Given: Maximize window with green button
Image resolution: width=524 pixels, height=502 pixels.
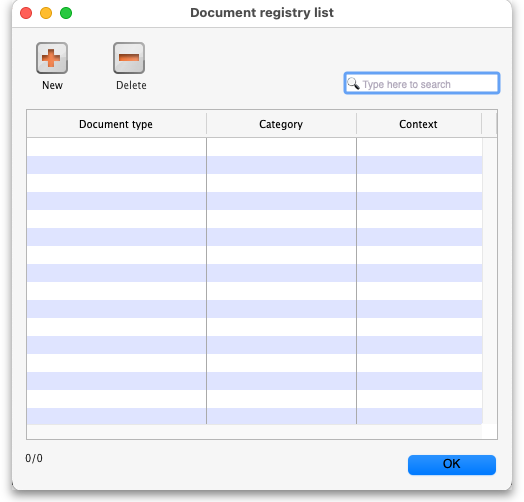Looking at the screenshot, I should [66, 13].
